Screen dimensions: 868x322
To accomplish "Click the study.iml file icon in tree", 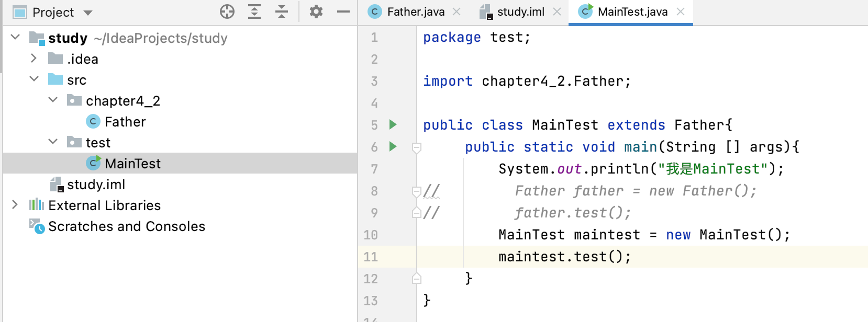I will (57, 185).
